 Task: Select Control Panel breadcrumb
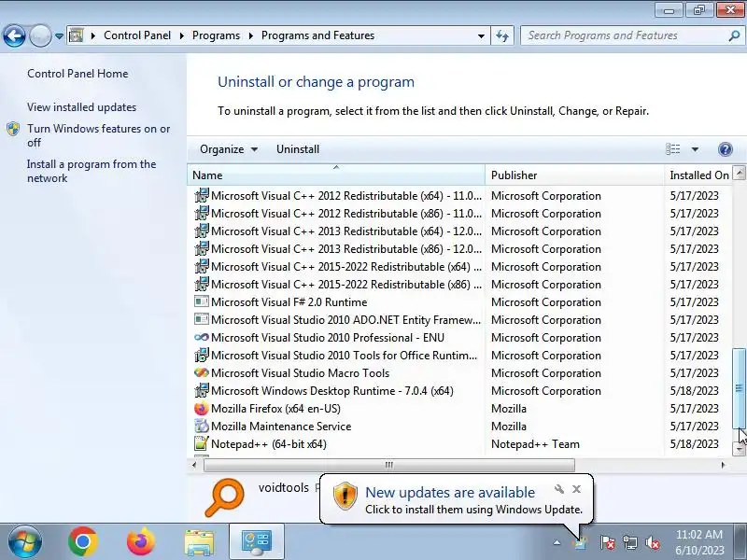(x=137, y=35)
